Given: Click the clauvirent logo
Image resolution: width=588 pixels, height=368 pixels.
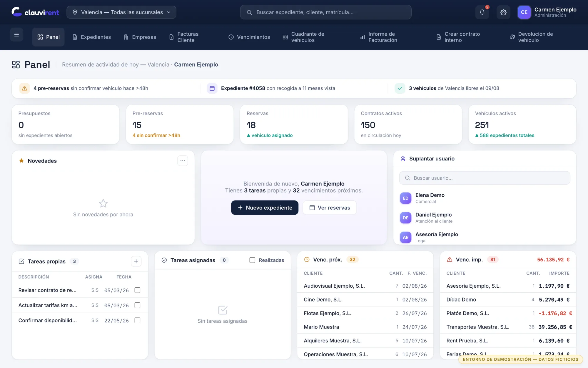Looking at the screenshot, I should (35, 12).
